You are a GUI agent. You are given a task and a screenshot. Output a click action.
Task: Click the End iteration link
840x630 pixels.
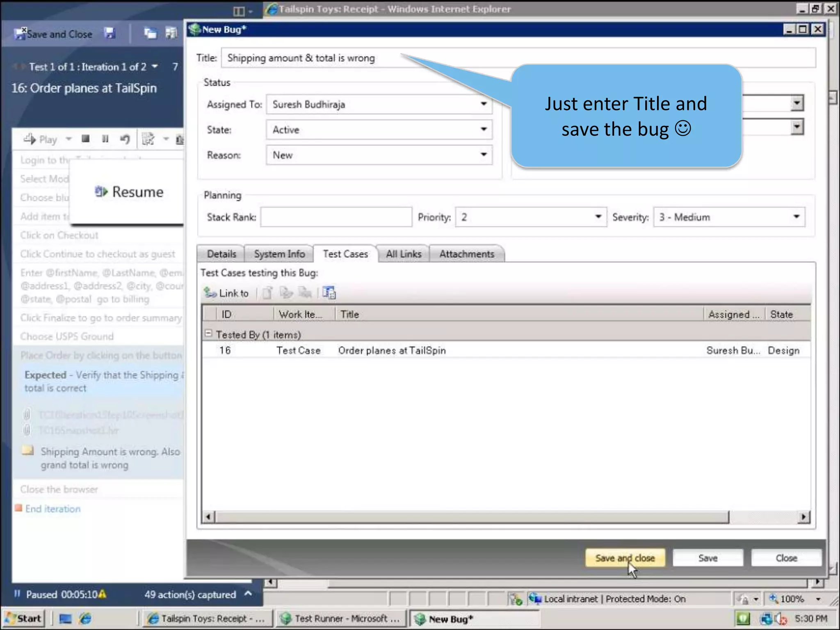[x=52, y=509]
